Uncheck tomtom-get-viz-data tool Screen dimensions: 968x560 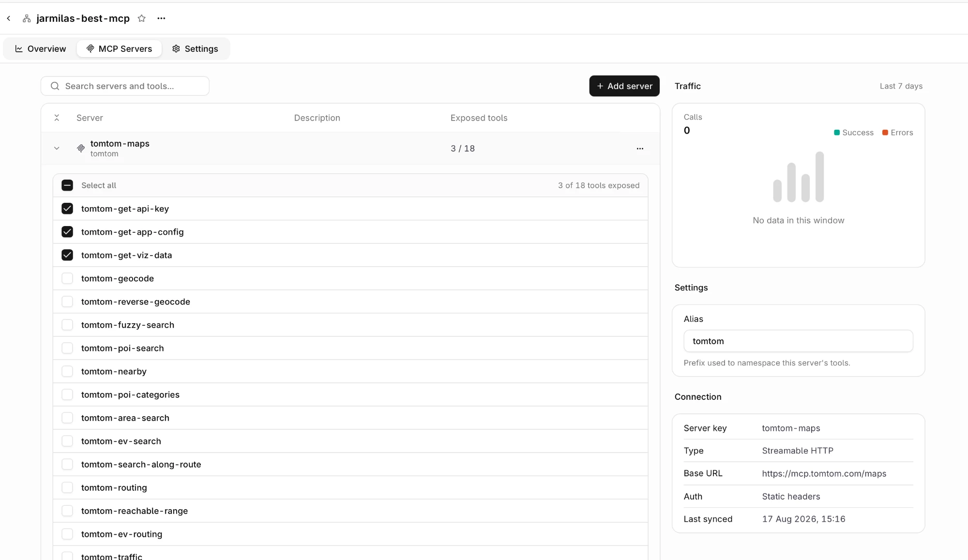(x=67, y=255)
